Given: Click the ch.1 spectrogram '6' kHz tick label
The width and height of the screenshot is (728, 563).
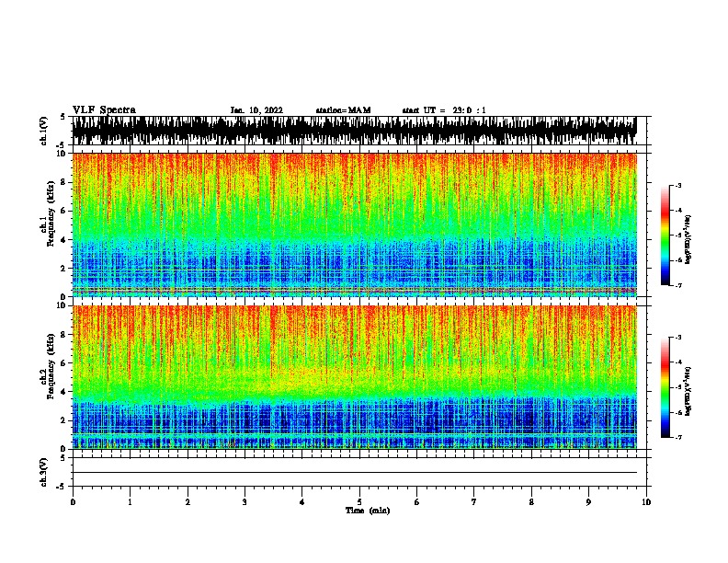Looking at the screenshot, I should point(63,211).
